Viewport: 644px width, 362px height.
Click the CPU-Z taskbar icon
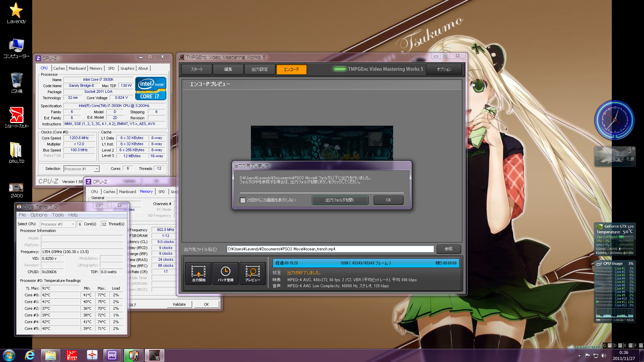click(x=112, y=355)
